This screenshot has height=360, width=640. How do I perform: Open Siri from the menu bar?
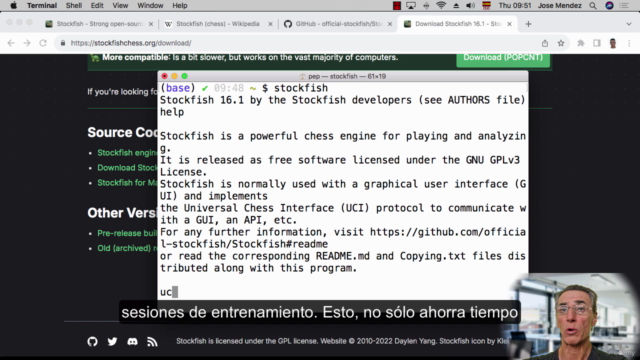609,6
